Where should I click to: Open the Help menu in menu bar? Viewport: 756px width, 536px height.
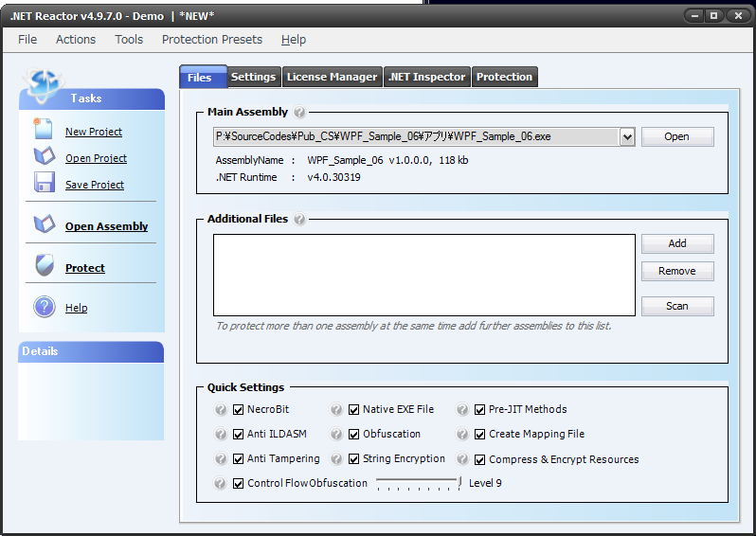(x=294, y=40)
